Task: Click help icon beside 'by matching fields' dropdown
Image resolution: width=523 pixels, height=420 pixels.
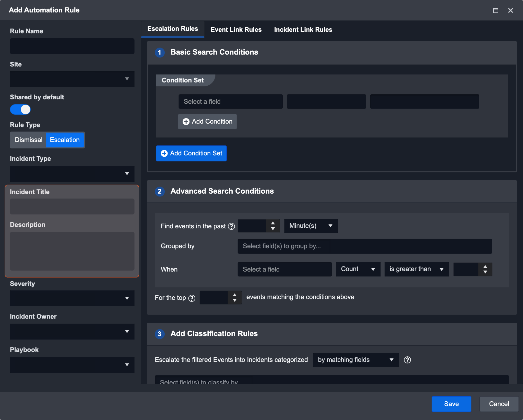Action: pyautogui.click(x=407, y=360)
